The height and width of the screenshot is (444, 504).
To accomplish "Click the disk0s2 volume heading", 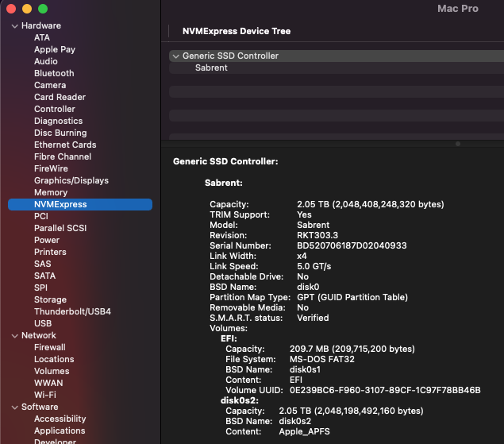I will point(240,400).
